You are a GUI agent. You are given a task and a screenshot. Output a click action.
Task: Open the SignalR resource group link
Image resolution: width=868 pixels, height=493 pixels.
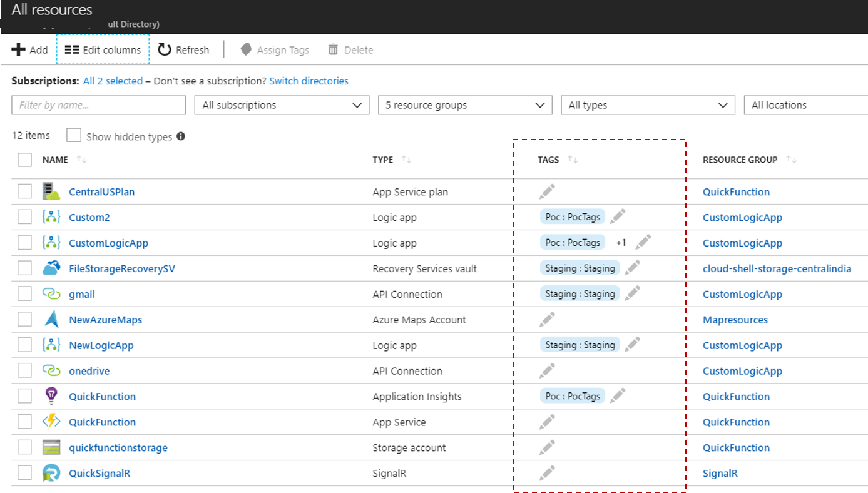coord(720,473)
